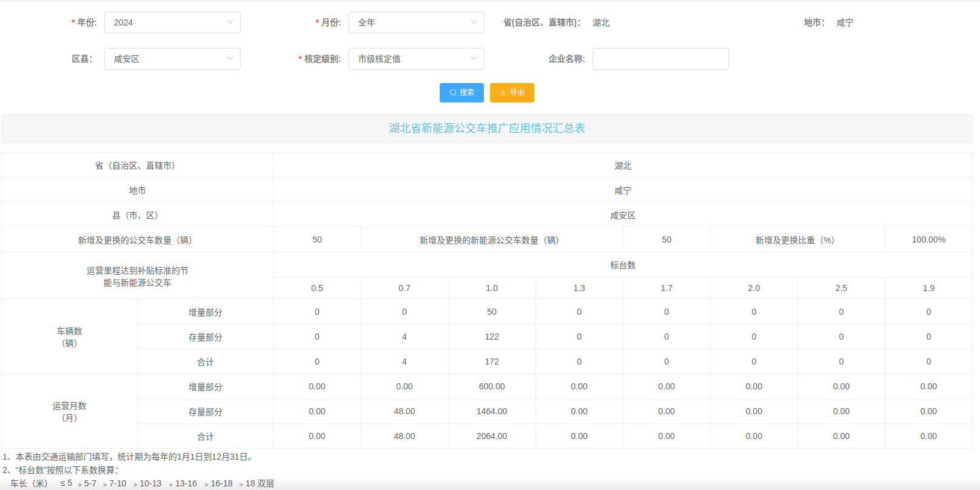This screenshot has width=980, height=490.
Task: Open the 核定级别 dropdown showing 市级核定值
Action: pos(416,59)
